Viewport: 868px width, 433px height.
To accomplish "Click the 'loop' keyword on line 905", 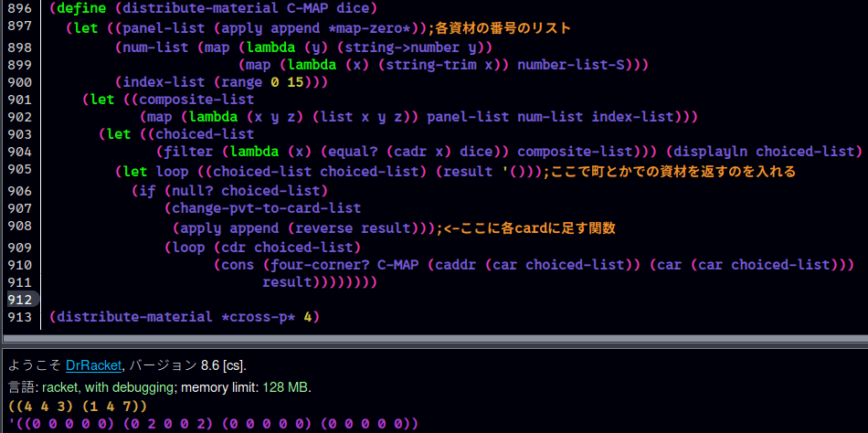I will click(x=172, y=172).
